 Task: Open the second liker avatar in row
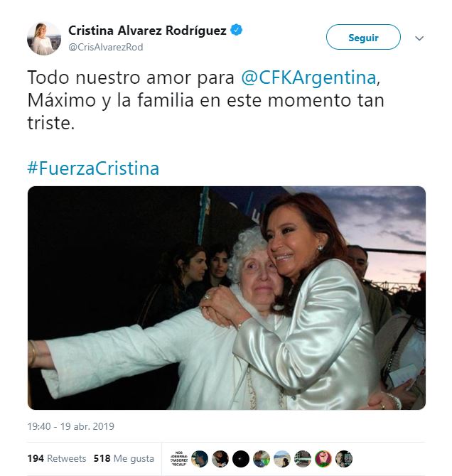point(200,459)
